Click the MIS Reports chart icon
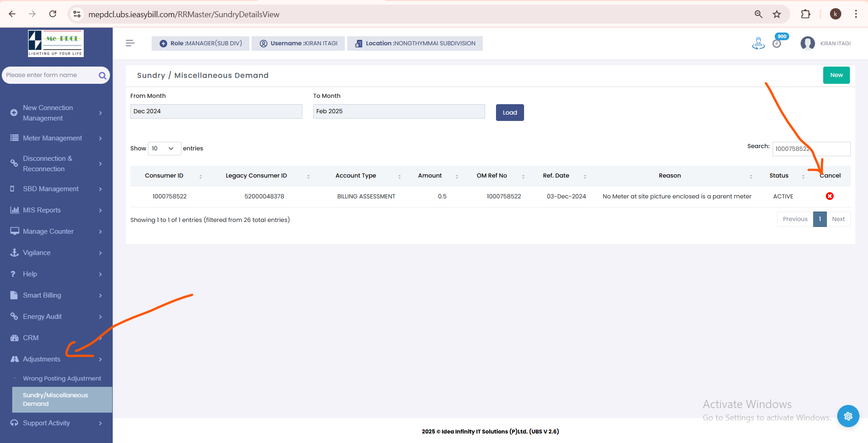 [x=14, y=210]
